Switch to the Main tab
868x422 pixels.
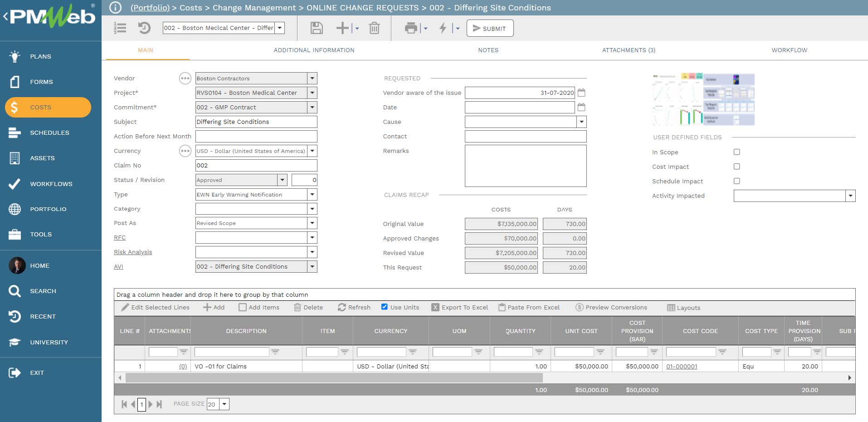pyautogui.click(x=146, y=50)
